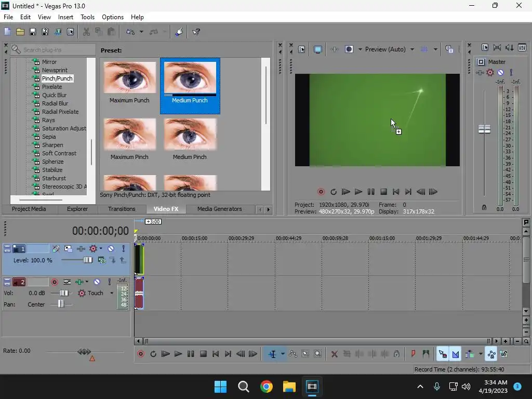The height and width of the screenshot is (399, 532).
Task: Click the What's This help icon
Action: 196,32
